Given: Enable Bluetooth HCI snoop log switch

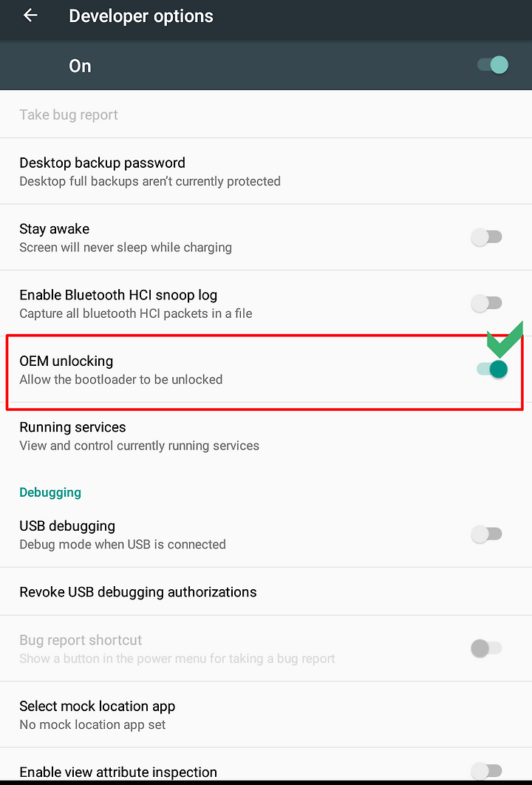Looking at the screenshot, I should (x=486, y=303).
